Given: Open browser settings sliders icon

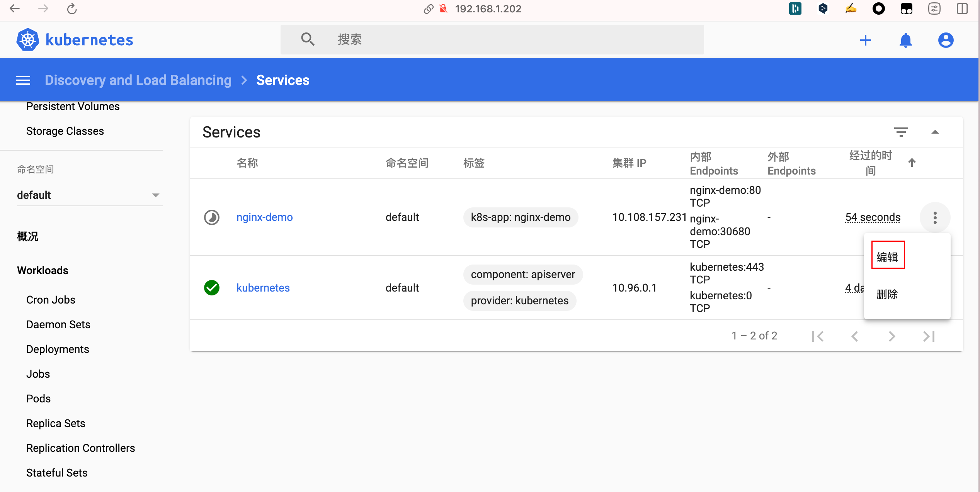Looking at the screenshot, I should point(934,8).
